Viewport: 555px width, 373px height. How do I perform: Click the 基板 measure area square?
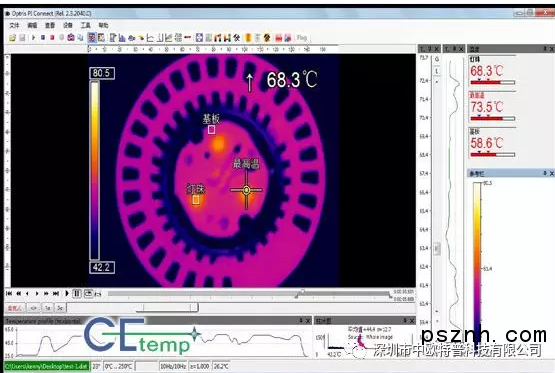(x=211, y=130)
